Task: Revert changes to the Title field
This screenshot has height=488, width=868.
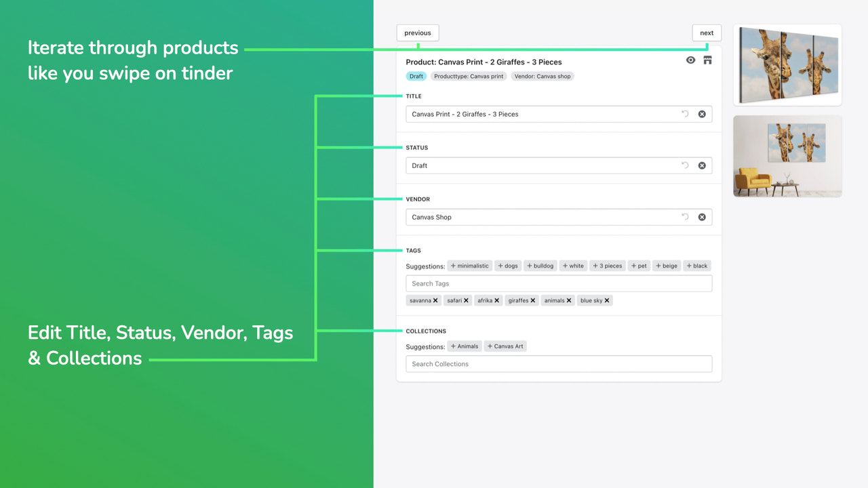Action: tap(685, 114)
